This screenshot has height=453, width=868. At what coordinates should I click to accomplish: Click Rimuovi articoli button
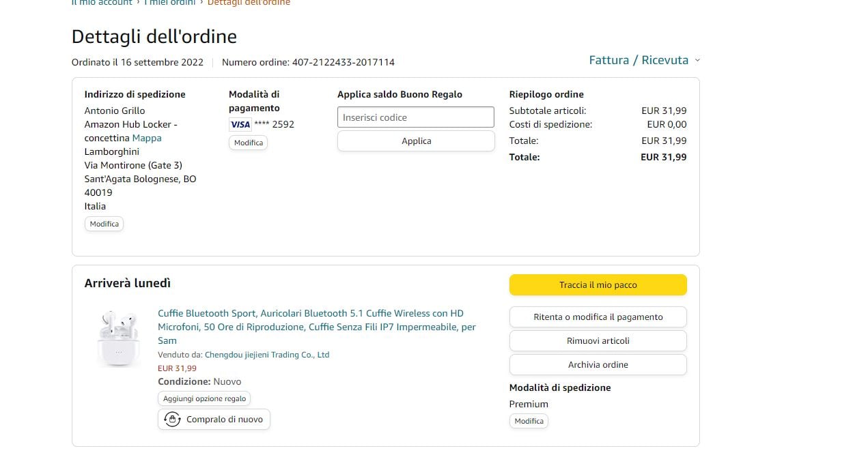(x=598, y=341)
